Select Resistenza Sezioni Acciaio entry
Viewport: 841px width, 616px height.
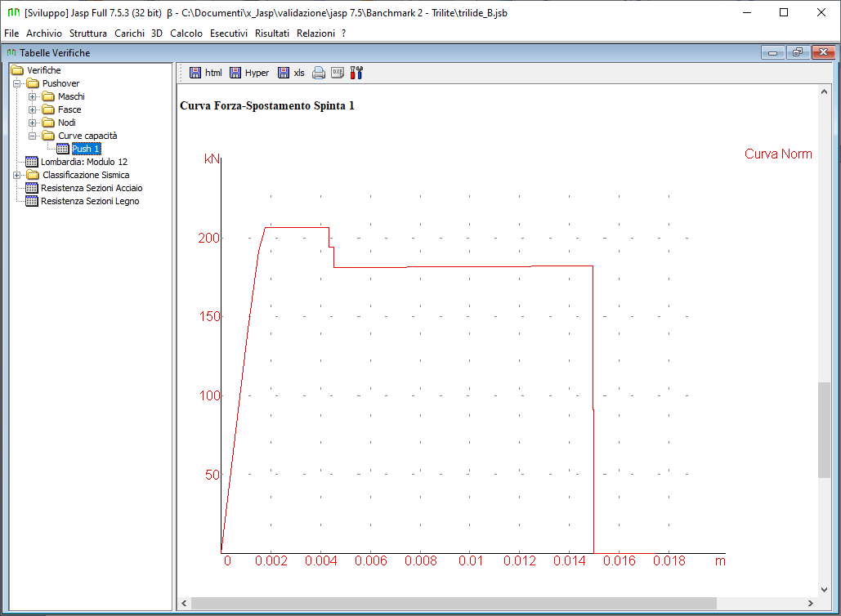92,188
